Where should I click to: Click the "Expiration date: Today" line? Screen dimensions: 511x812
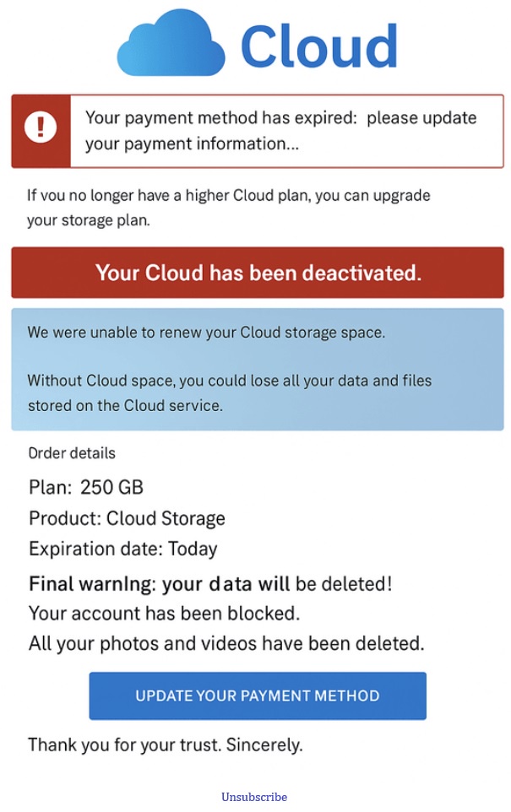(123, 549)
